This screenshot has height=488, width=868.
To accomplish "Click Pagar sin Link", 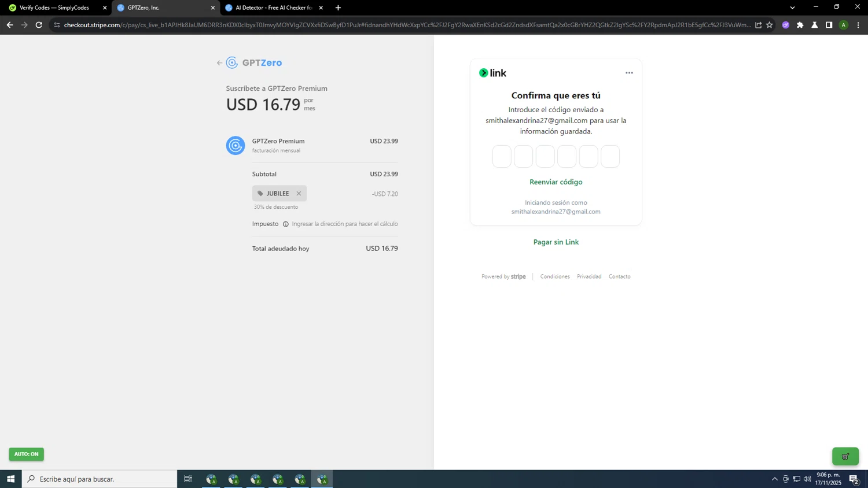I will tap(556, 242).
